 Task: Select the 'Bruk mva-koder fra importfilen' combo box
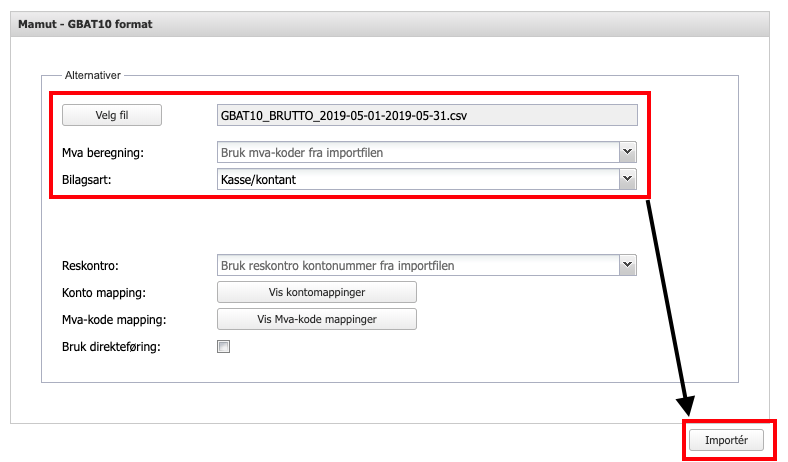click(417, 152)
